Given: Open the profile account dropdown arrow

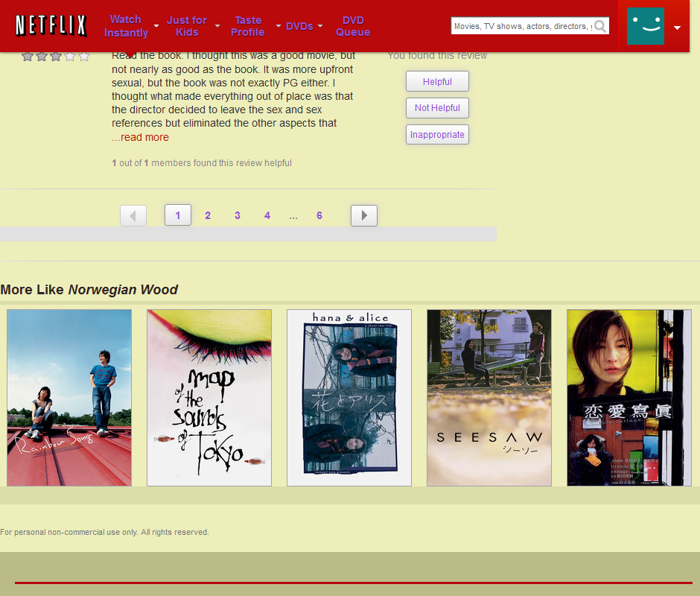Looking at the screenshot, I should (x=677, y=28).
